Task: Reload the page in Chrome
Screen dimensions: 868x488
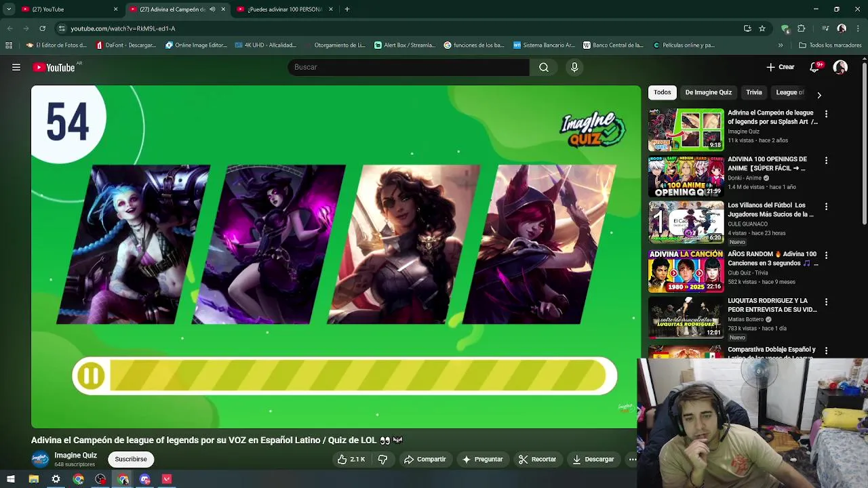Action: [42, 28]
